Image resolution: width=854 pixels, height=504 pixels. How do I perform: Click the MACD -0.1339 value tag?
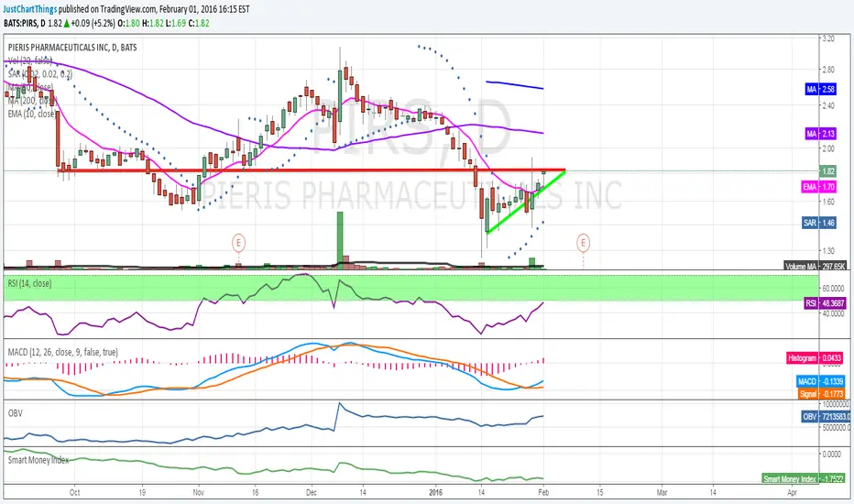point(820,381)
